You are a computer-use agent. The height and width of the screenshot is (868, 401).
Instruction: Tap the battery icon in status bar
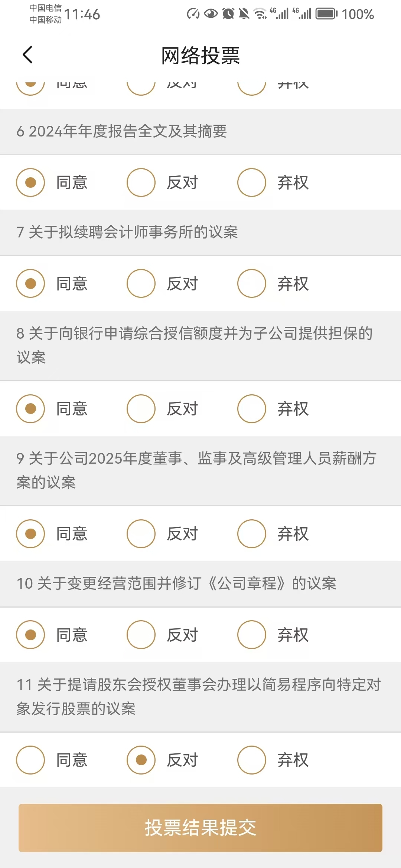(326, 14)
